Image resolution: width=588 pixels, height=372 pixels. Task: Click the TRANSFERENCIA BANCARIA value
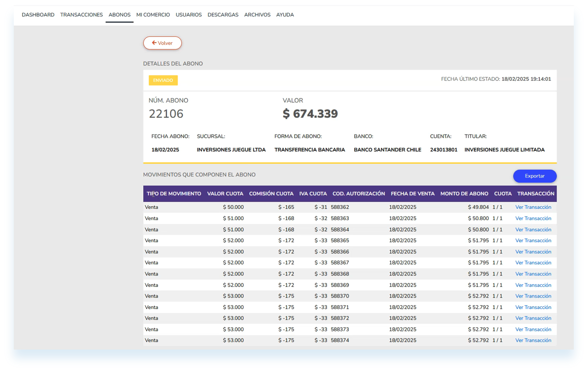tap(310, 150)
